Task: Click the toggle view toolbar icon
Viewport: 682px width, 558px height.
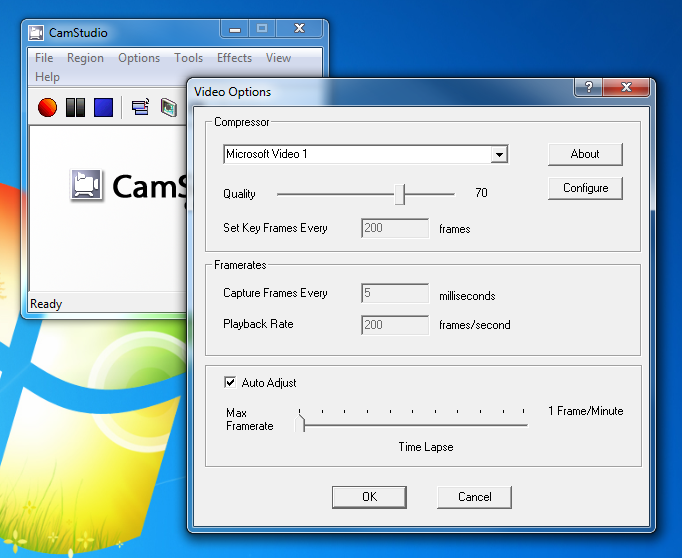Action: click(x=140, y=107)
